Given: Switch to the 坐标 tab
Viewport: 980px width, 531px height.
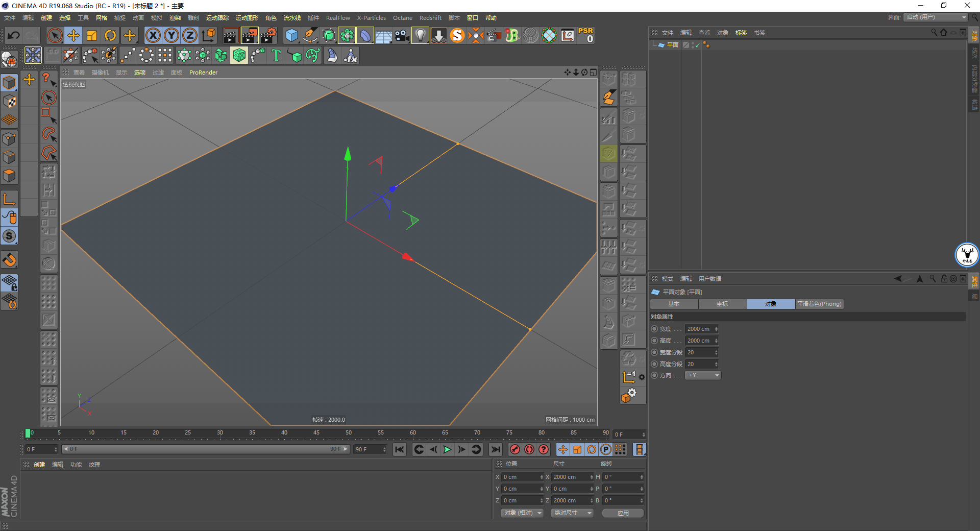Looking at the screenshot, I should tap(722, 304).
